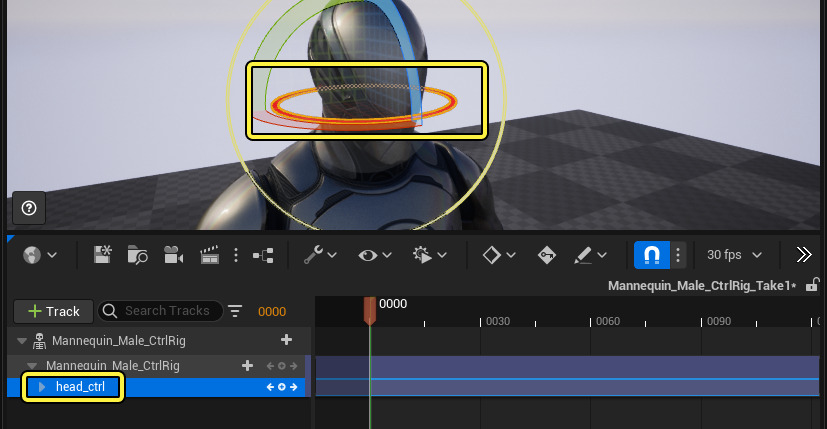
Task: Toggle the auto-key icon
Action: click(546, 255)
